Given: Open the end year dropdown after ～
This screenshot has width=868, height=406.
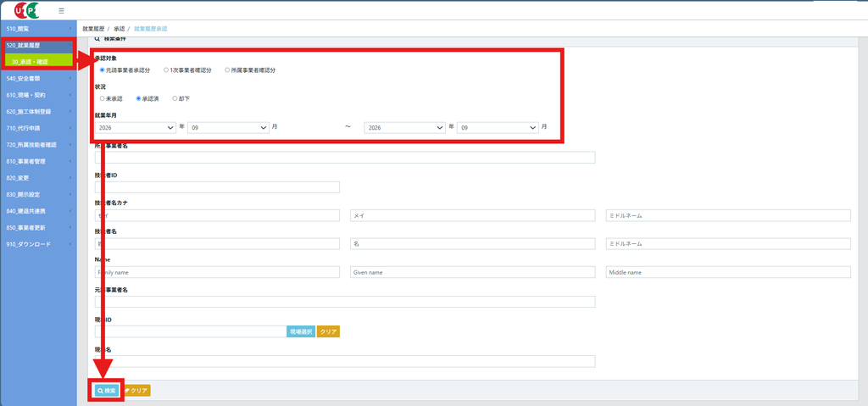Looking at the screenshot, I should (405, 127).
